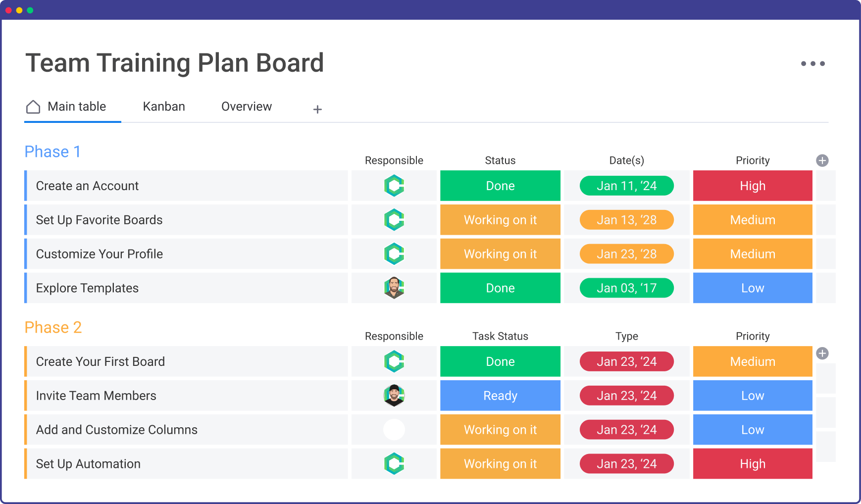861x504 pixels.
Task: Open the Set Up Automation task
Action: coord(89,464)
